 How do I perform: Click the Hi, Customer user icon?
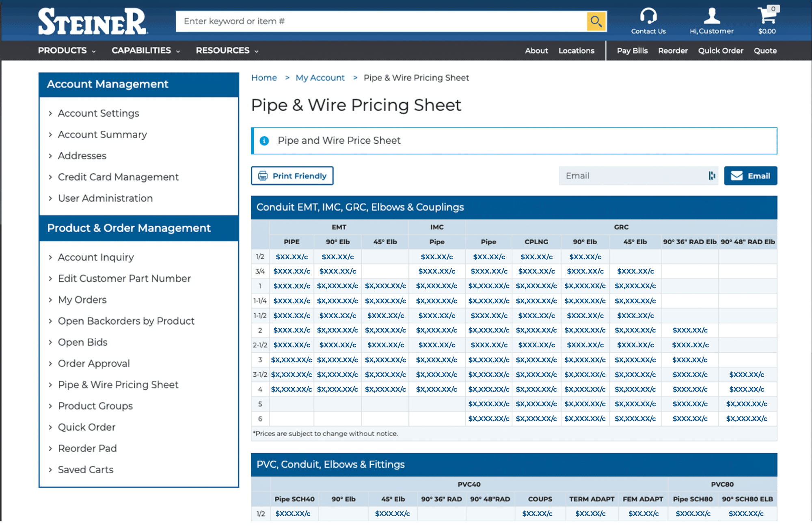pos(711,16)
